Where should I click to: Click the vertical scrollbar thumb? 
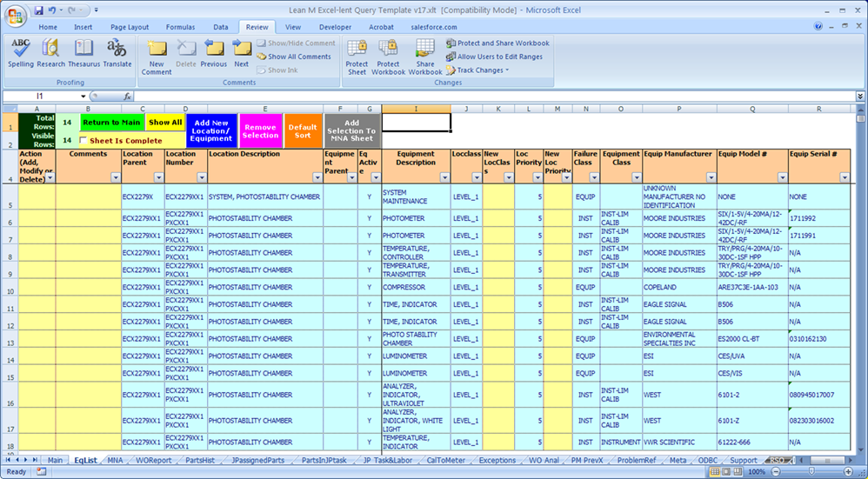(x=860, y=118)
